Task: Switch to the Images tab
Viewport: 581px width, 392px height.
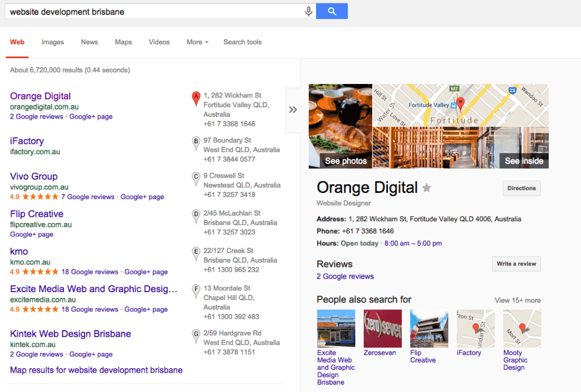Action: [53, 42]
